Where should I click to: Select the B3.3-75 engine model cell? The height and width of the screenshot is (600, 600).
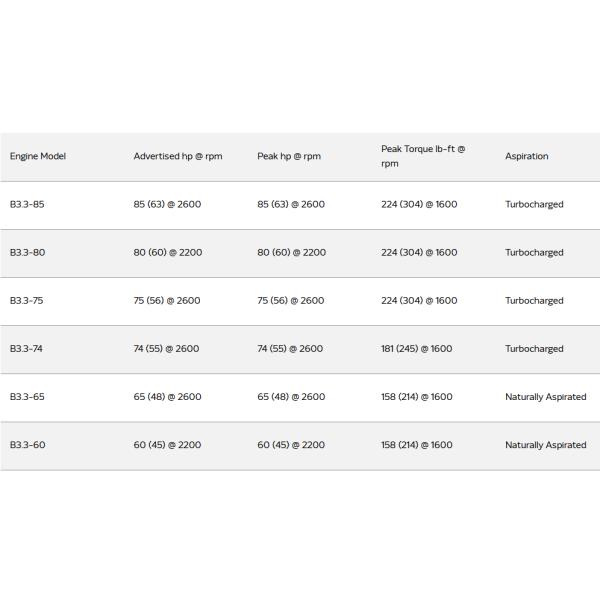(28, 301)
